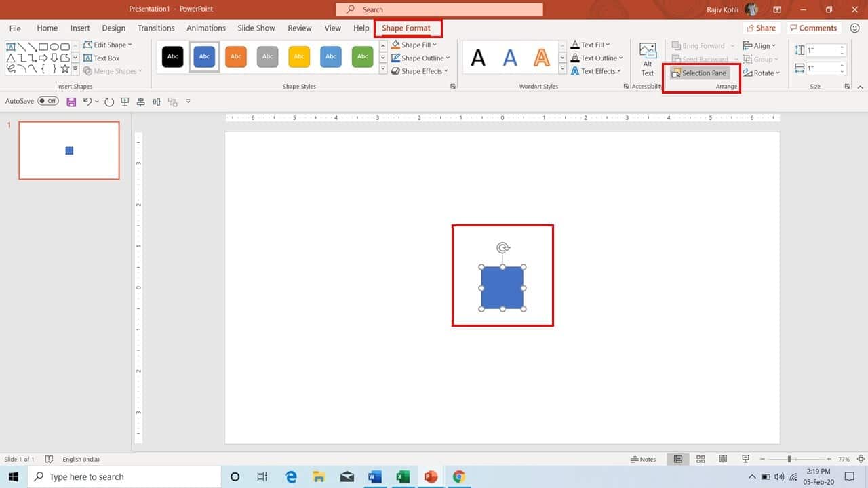Pick the right arrow block shape
Image resolution: width=868 pixels, height=488 pixels.
point(43,58)
